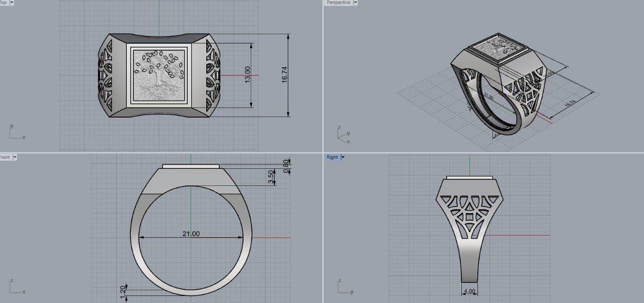Select the 4.00 width dimension in Right view

tap(469, 291)
